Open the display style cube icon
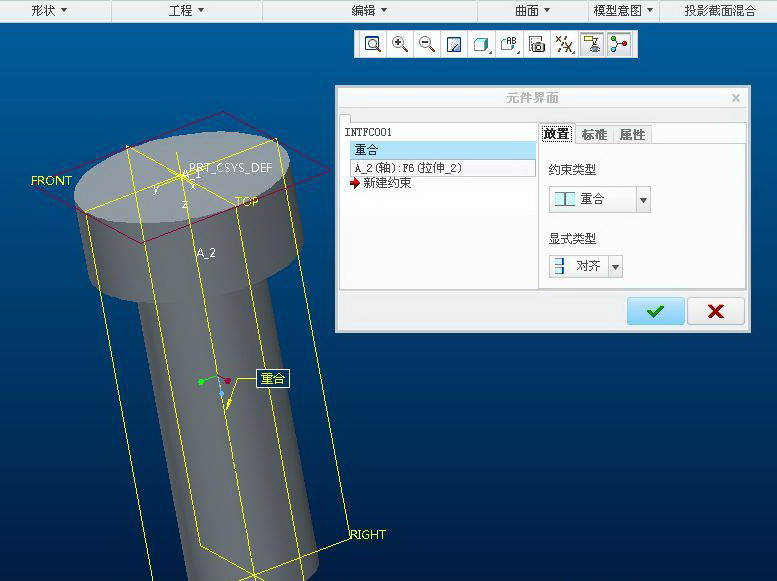 click(x=481, y=44)
